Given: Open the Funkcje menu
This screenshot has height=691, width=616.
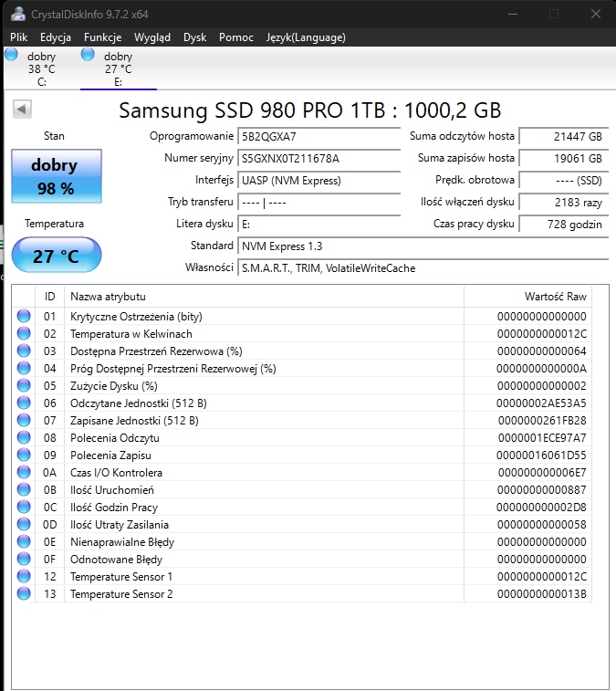Looking at the screenshot, I should click(x=102, y=37).
